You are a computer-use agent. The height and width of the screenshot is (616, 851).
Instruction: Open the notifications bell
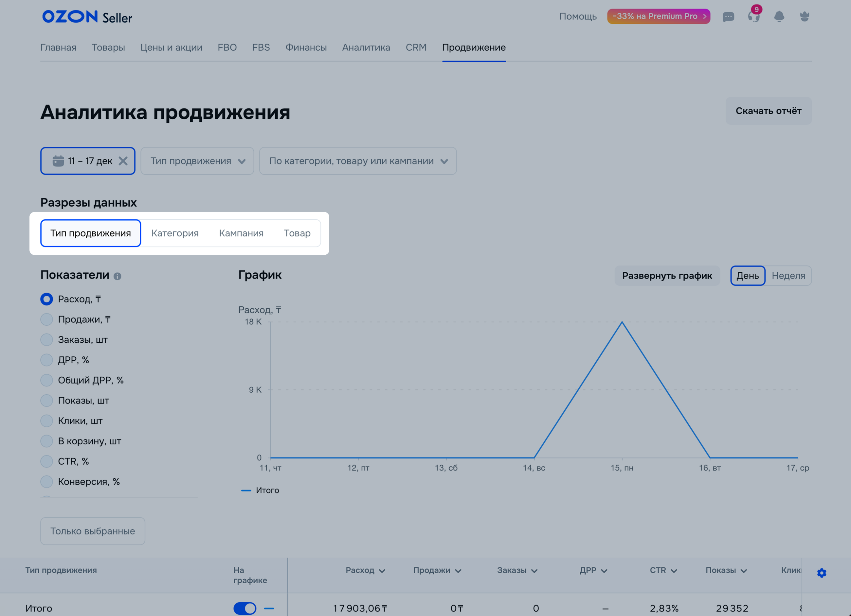tap(779, 16)
